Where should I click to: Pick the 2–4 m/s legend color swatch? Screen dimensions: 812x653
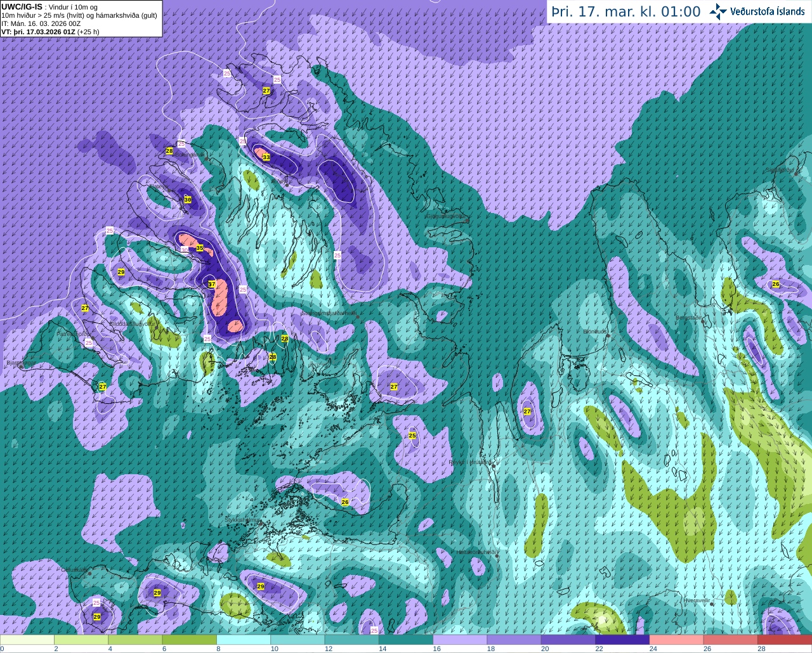click(82, 640)
